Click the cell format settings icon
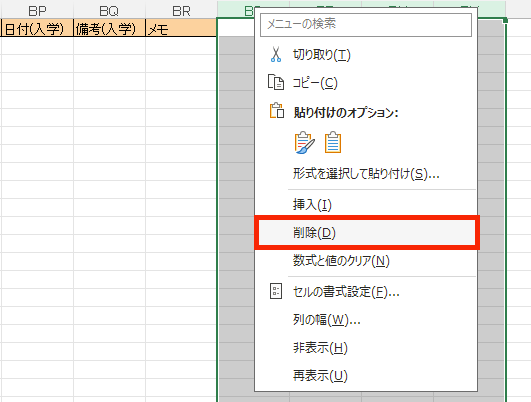531x402 pixels. pos(276,291)
